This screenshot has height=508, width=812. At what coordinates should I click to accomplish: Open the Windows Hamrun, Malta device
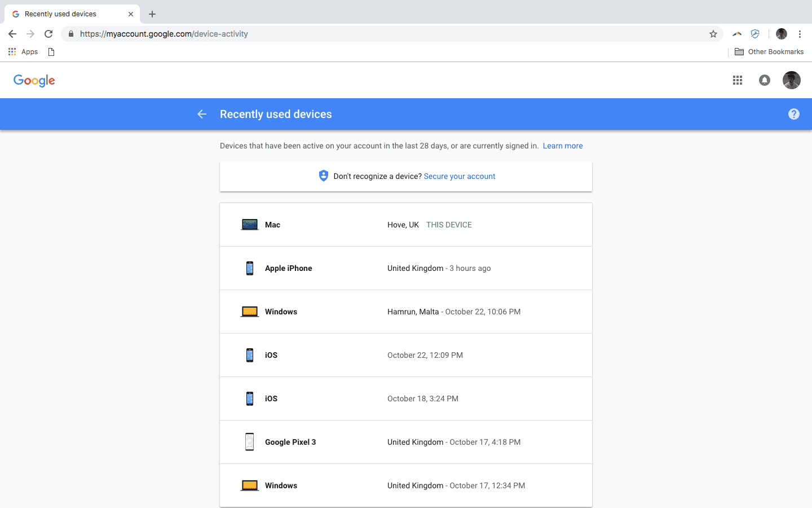click(x=406, y=312)
